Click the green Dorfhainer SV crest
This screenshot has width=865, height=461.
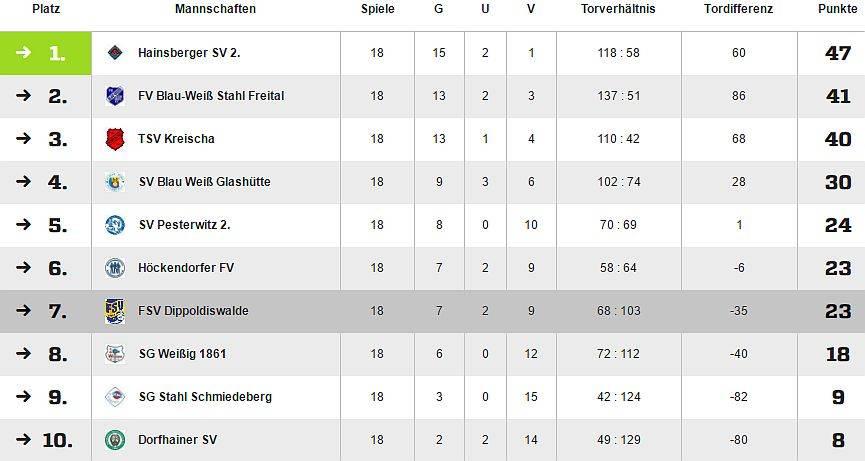[115, 440]
